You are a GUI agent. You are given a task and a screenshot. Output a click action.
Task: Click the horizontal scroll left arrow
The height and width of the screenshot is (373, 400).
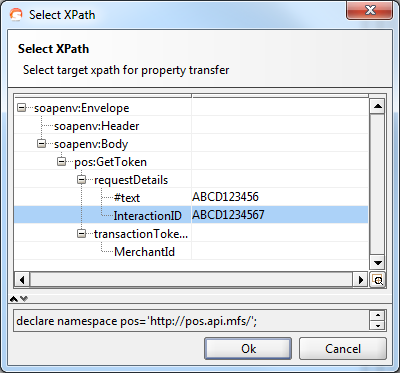(22, 280)
